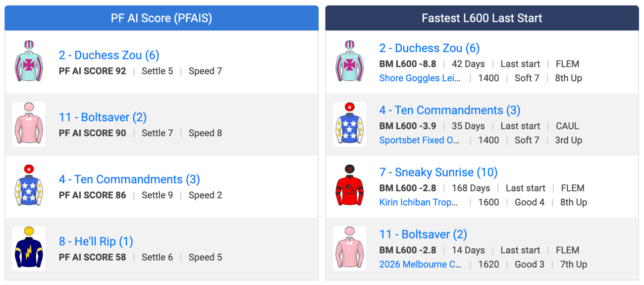Open the Shore Goggles Lei... race link
The height and width of the screenshot is (285, 644).
420,78
